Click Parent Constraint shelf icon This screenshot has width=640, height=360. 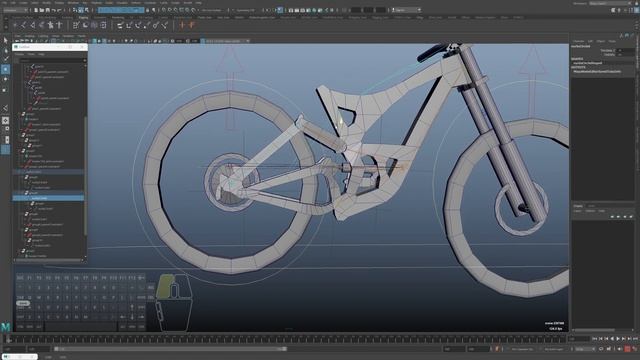tap(120, 25)
